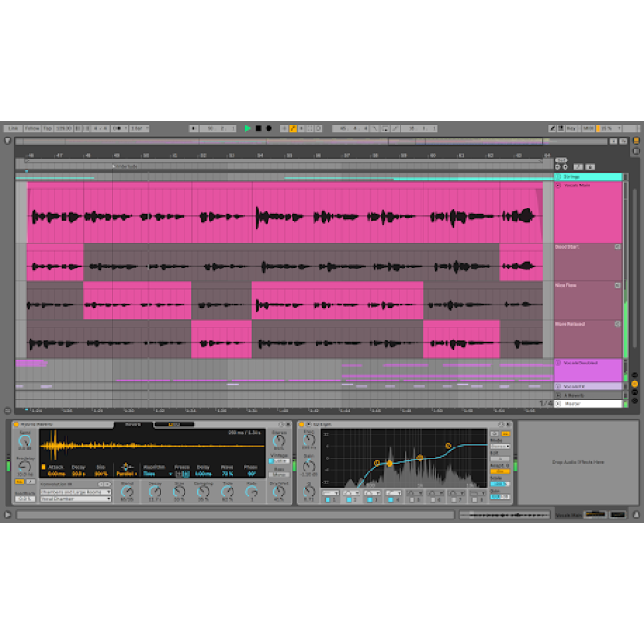Open the Parallel routing chooser
The width and height of the screenshot is (644, 644).
pos(127,474)
